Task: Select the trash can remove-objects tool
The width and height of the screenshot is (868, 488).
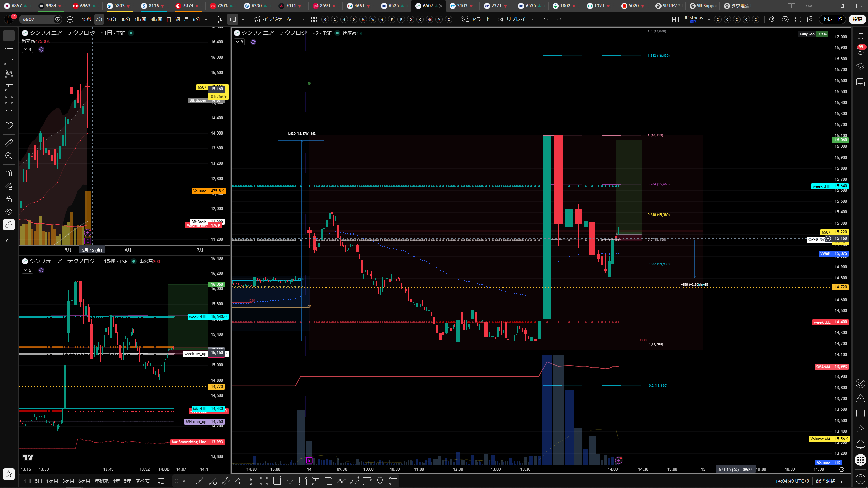Action: (x=9, y=242)
